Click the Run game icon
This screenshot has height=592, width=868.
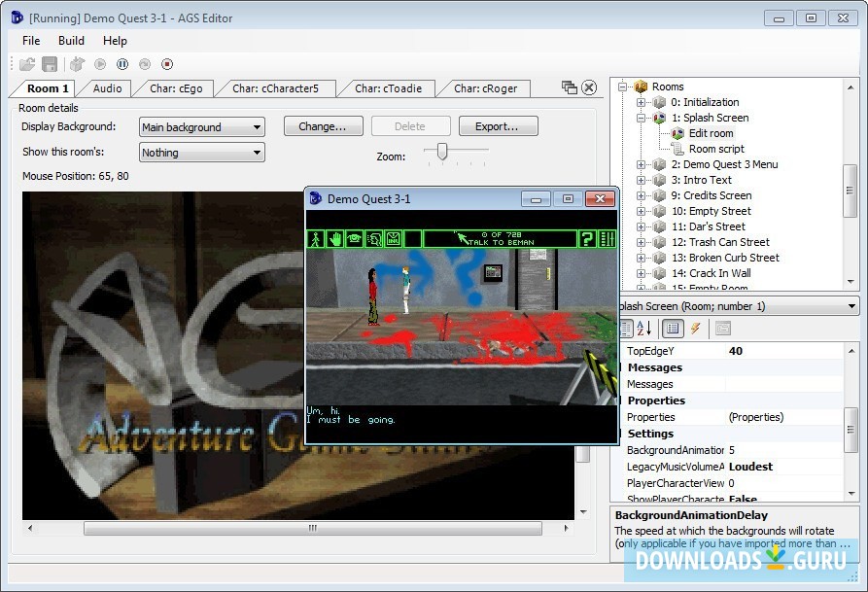click(100, 63)
